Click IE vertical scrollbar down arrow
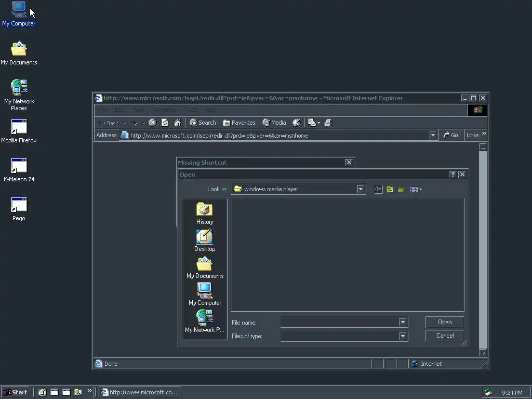 [483, 353]
